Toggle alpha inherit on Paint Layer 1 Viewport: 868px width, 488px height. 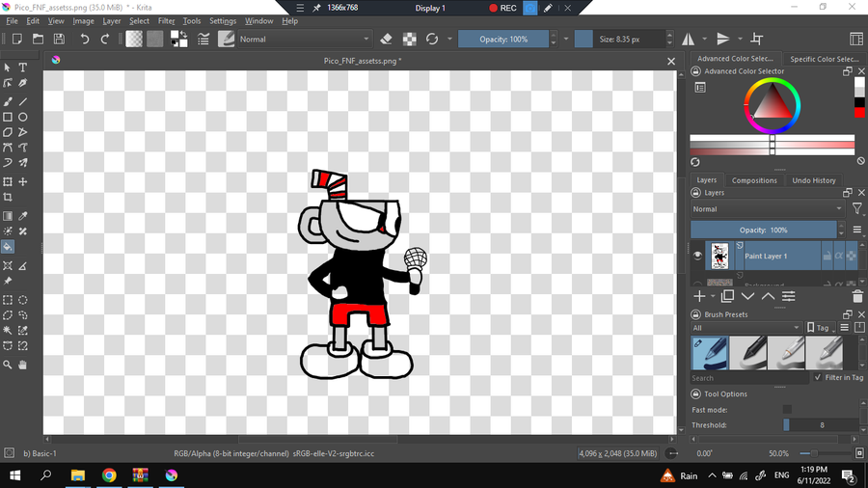point(839,256)
